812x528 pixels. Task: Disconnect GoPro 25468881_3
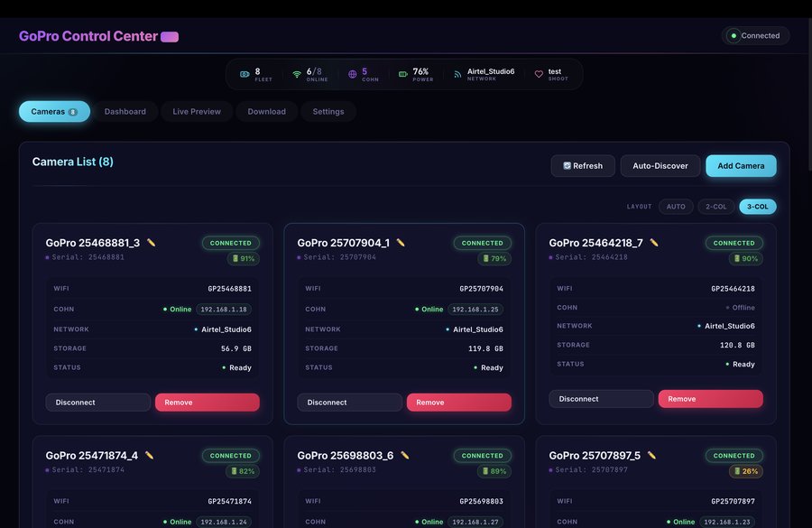coord(97,402)
